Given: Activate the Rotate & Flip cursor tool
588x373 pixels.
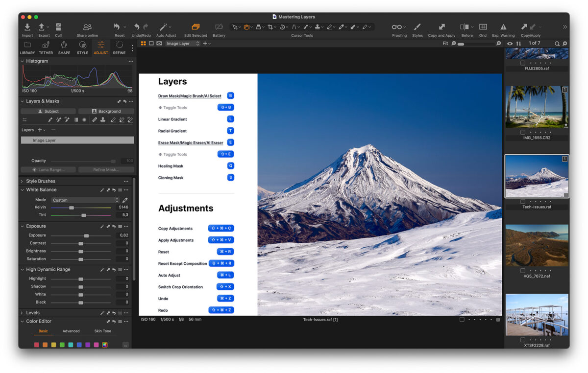Looking at the screenshot, I should [x=283, y=27].
